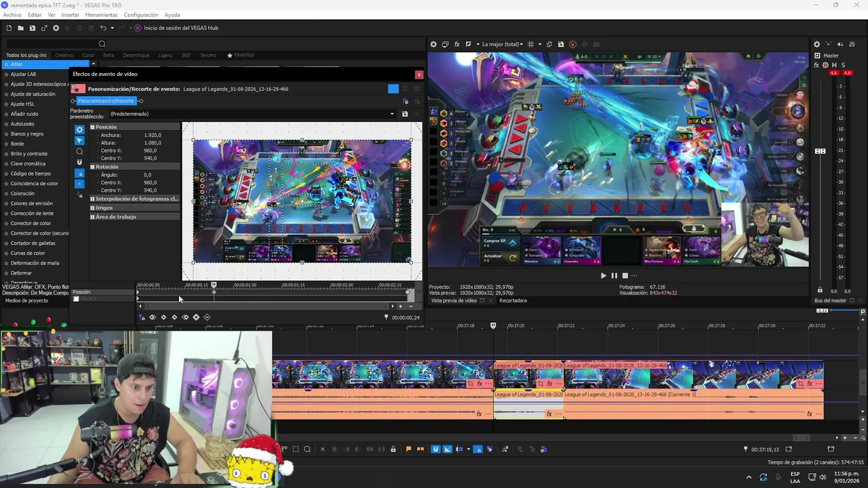Click the Master volume fader handle
This screenshot has height=488, width=868.
pos(821,151)
